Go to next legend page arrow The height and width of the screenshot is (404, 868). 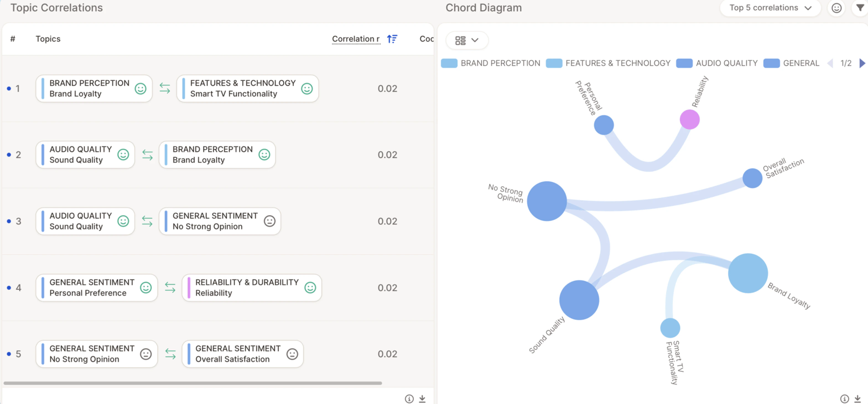click(x=862, y=63)
